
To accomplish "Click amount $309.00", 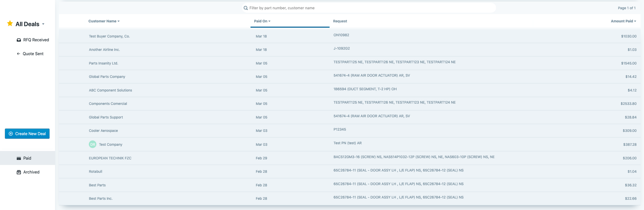I will coord(630,131).
